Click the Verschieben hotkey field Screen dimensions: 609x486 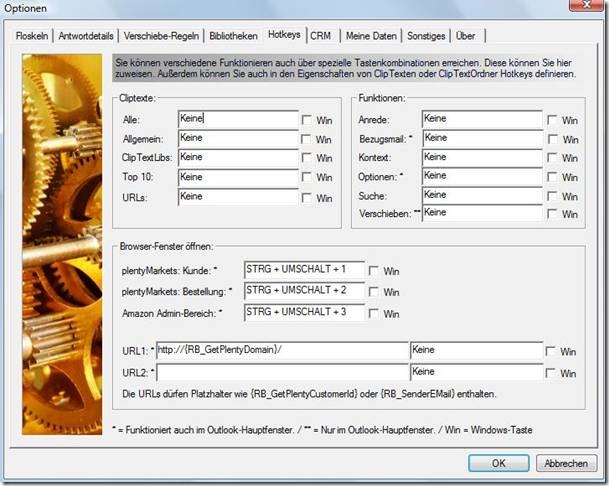(482, 213)
